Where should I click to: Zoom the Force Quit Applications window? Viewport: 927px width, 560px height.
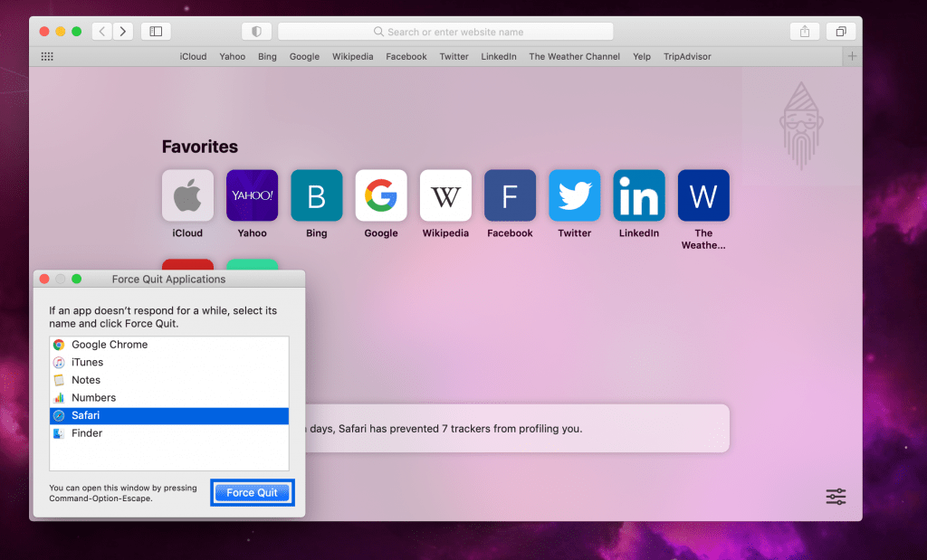(x=76, y=279)
